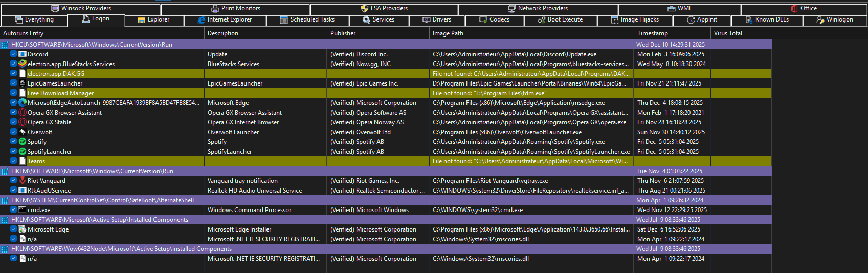Click the Free Download Manager file icon
The height and width of the screenshot is (273, 868).
[x=23, y=93]
